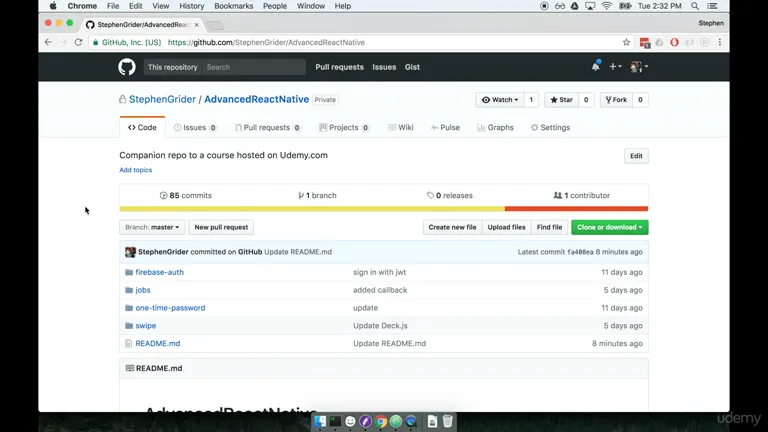Open the firebase-auth folder icon
This screenshot has width=768, height=432.
click(129, 272)
